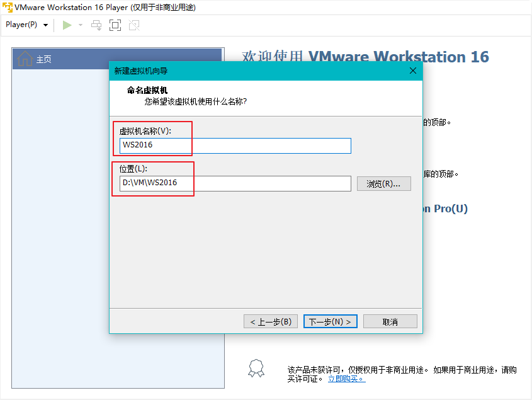Click the 虚拟机名称 field containing WS2016
Screen dimensions: 532x400
235,146
